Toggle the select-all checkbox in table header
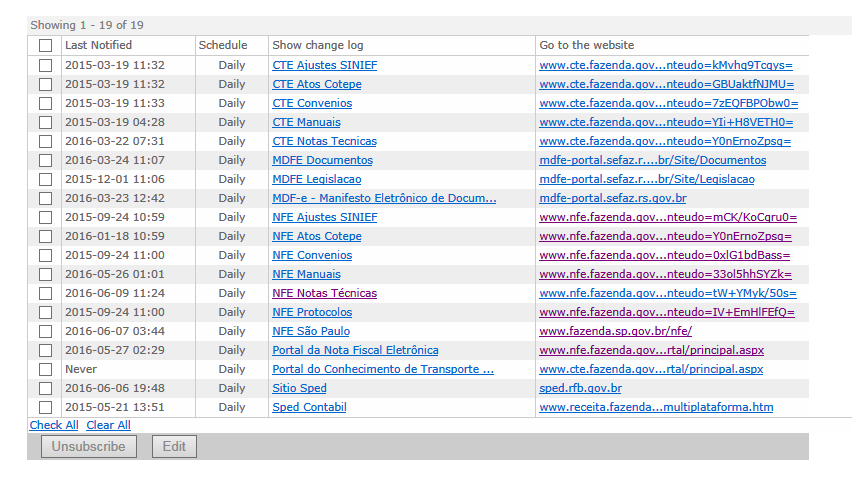Image resolution: width=852 pixels, height=477 pixels. click(x=45, y=46)
